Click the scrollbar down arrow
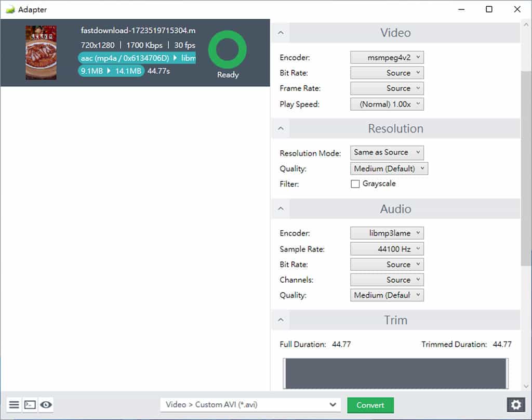Viewport: 532px width, 420px height. pos(526,386)
